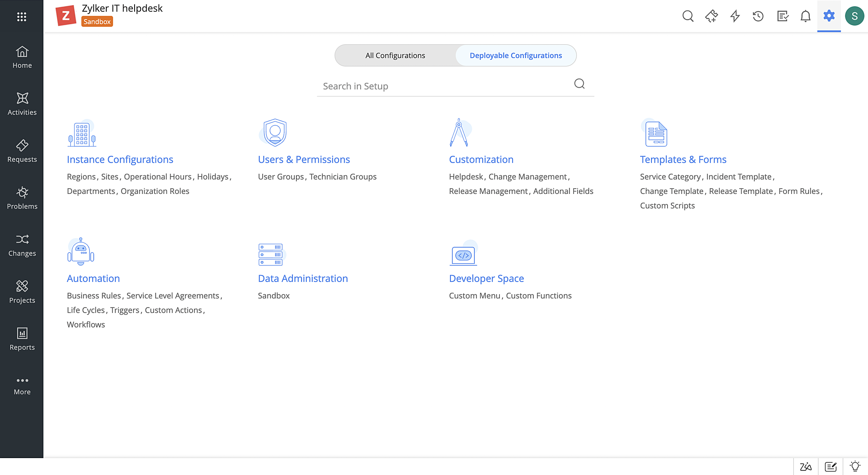The image size is (868, 475).
Task: Click the lightbulb icon in bottom bar
Action: click(855, 466)
